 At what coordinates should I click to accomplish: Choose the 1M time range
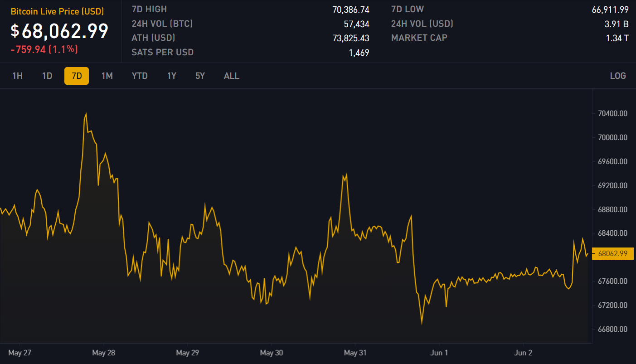[107, 76]
